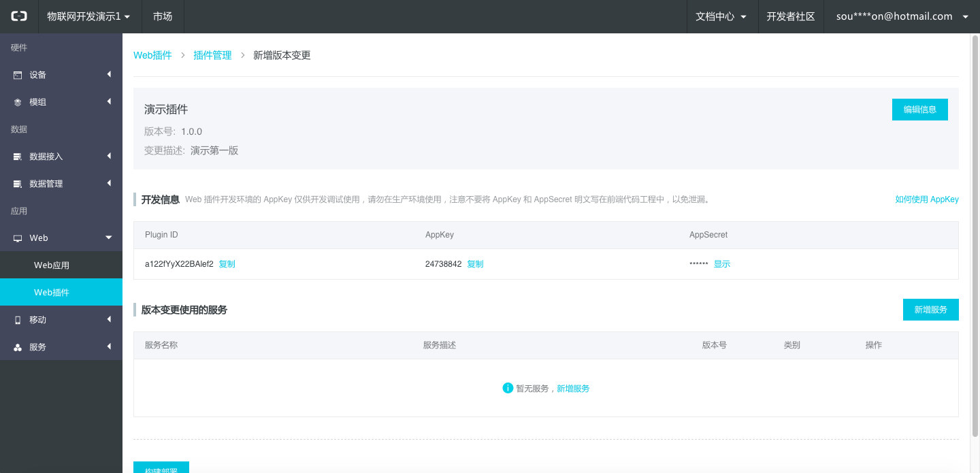Image resolution: width=980 pixels, height=473 pixels.
Task: Copy the Plugin ID with 复制 link
Action: (227, 264)
